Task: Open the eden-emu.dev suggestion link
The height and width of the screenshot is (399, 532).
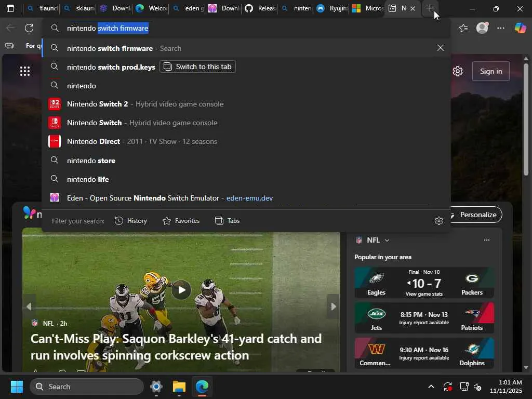Action: pyautogui.click(x=249, y=198)
